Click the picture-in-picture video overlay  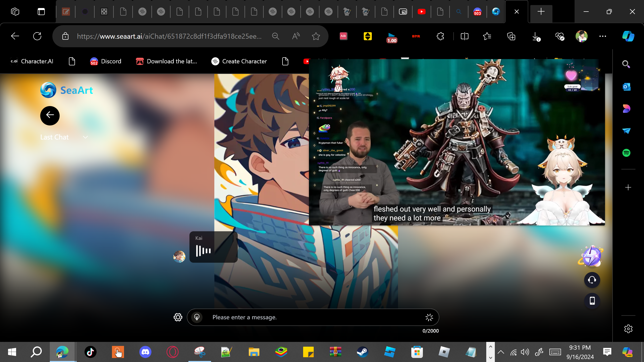click(x=457, y=142)
